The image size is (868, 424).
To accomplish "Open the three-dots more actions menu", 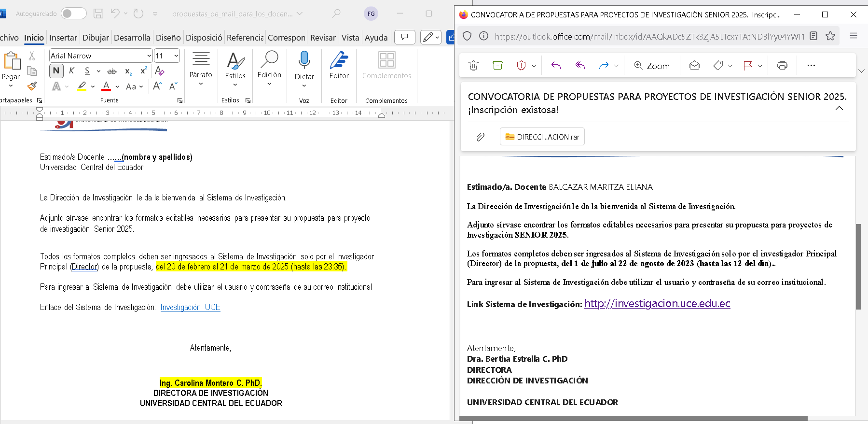I will (x=811, y=65).
